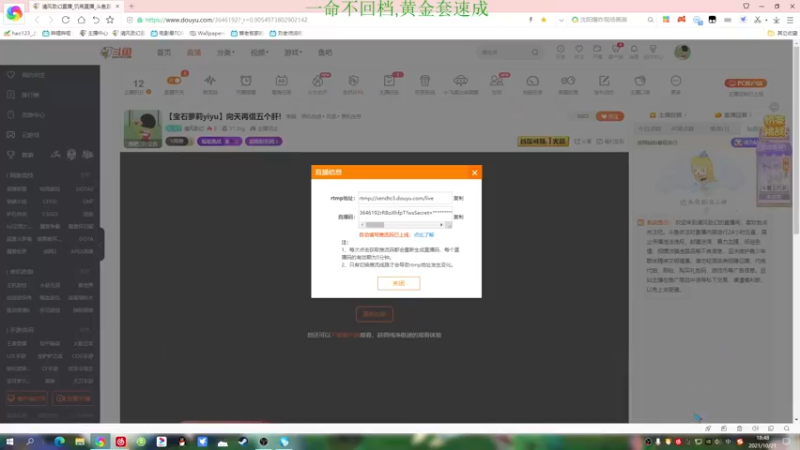Click the browser address bar URL

(226, 20)
